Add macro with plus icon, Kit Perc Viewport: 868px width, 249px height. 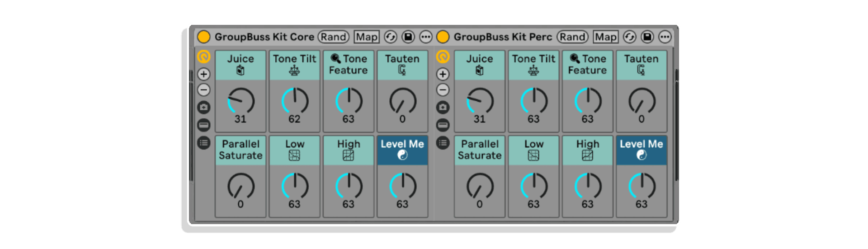tap(443, 74)
